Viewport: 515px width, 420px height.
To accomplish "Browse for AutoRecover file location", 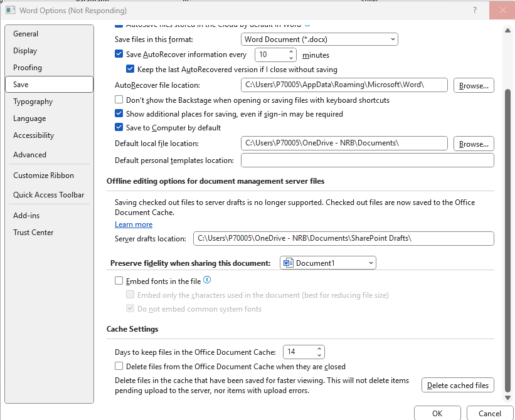I will 473,85.
